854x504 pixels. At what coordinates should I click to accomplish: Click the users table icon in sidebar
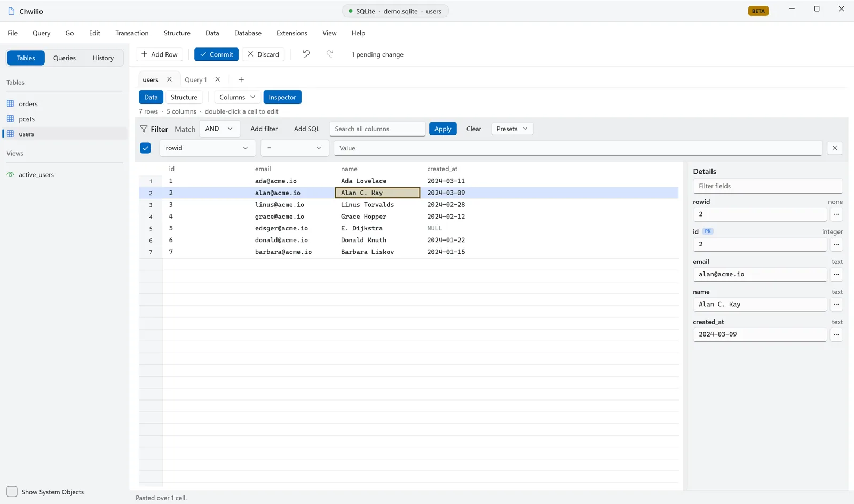(x=10, y=134)
